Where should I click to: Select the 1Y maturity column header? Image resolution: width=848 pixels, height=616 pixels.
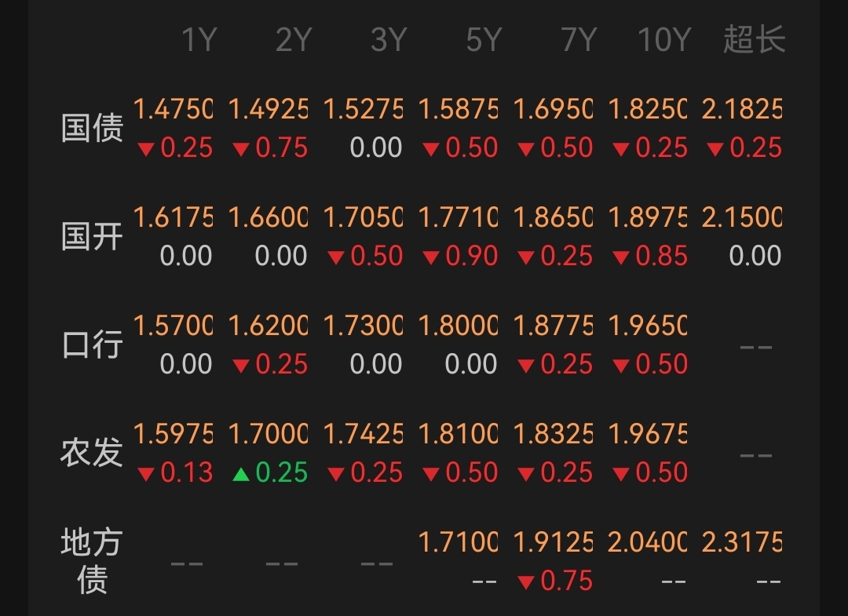click(x=198, y=39)
